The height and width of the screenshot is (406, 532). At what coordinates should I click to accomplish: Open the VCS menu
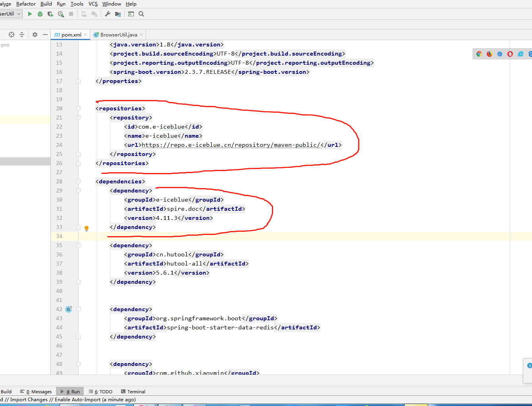[93, 4]
